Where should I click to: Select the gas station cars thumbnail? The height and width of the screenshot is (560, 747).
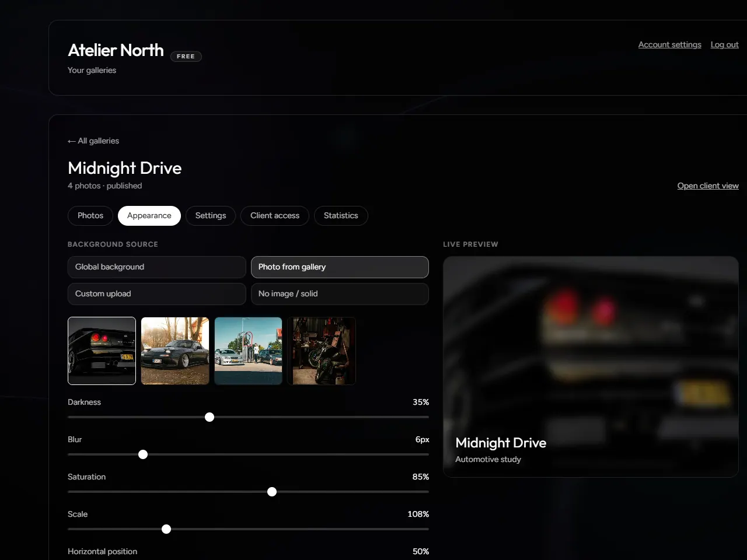[x=249, y=351]
